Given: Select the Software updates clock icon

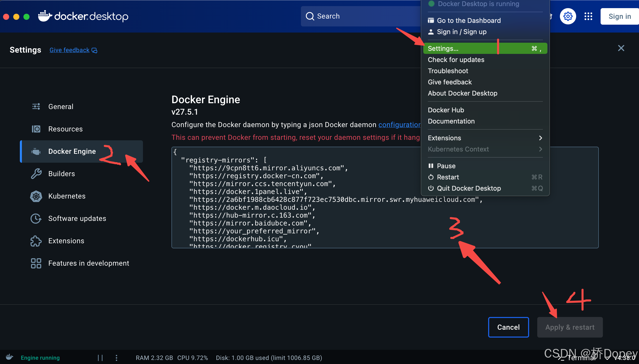Looking at the screenshot, I should [36, 218].
